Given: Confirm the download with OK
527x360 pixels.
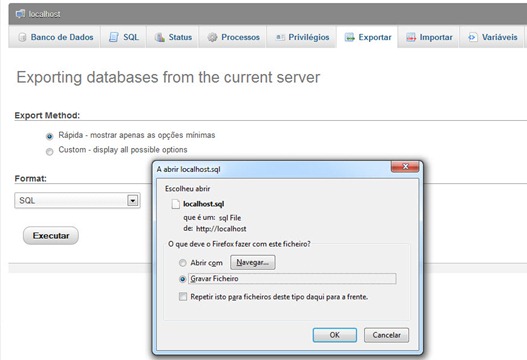Looking at the screenshot, I should click(334, 335).
